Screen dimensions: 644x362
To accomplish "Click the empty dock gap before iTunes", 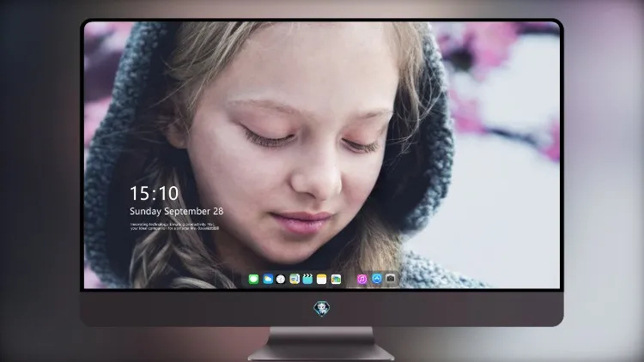I will 349,279.
